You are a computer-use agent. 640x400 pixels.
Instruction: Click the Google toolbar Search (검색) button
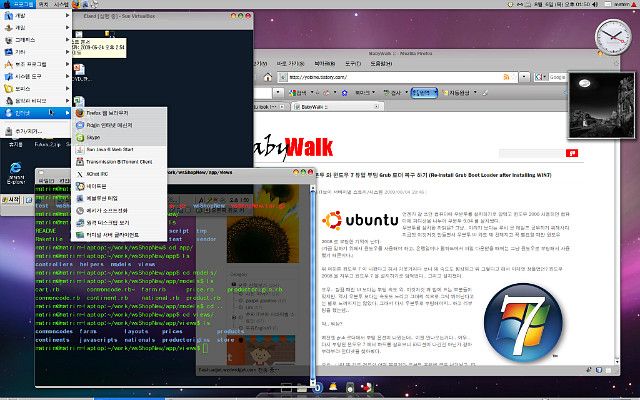[x=299, y=93]
